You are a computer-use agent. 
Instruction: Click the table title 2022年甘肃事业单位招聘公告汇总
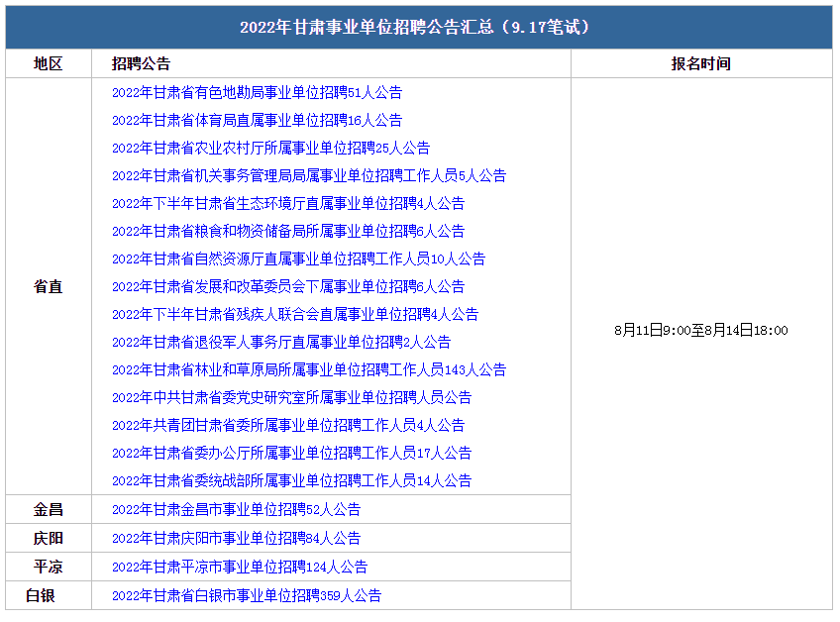pyautogui.click(x=415, y=27)
